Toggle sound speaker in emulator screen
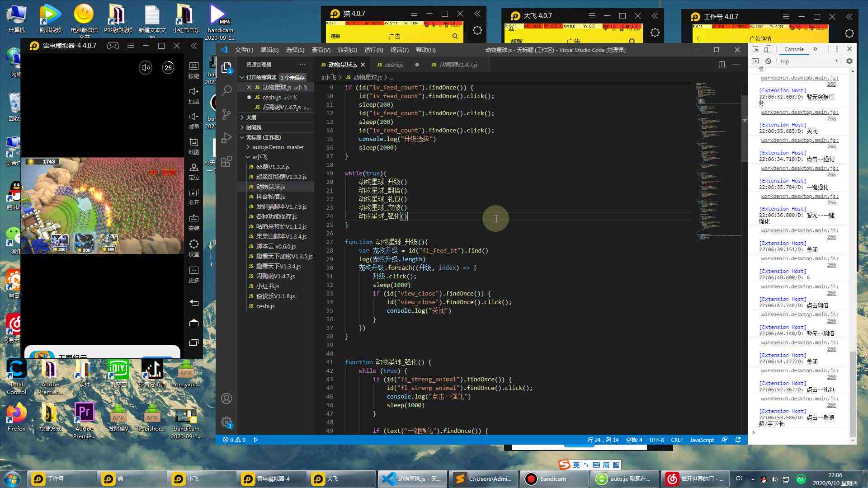 (146, 68)
